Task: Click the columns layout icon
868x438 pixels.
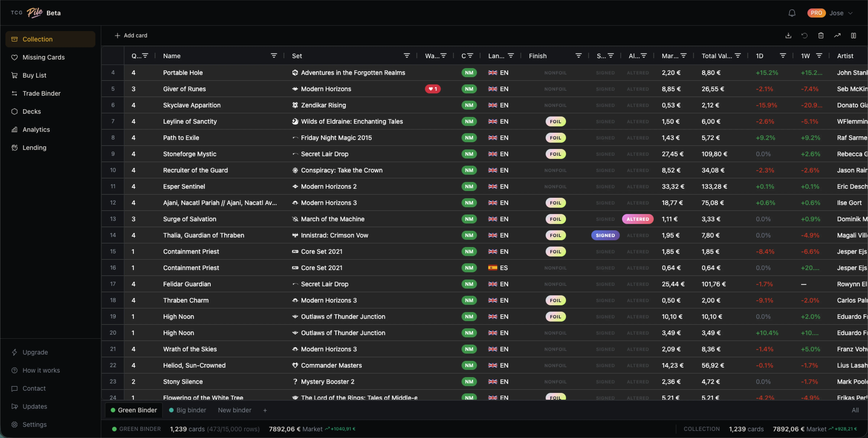Action: point(854,36)
